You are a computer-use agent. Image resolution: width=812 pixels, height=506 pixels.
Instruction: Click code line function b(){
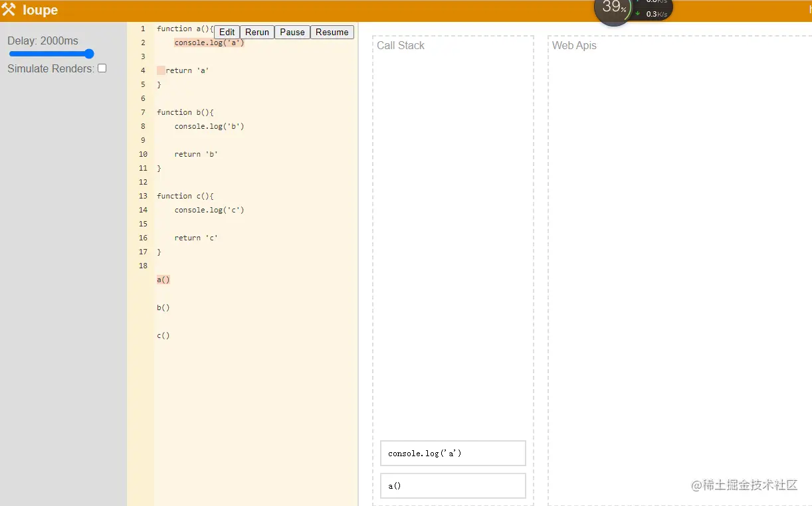coord(185,112)
